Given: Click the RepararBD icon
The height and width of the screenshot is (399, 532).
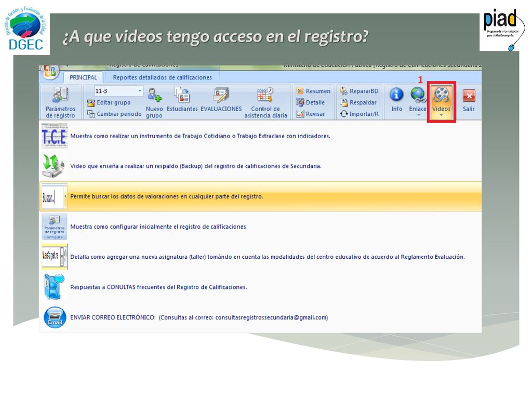Looking at the screenshot, I should tap(344, 91).
